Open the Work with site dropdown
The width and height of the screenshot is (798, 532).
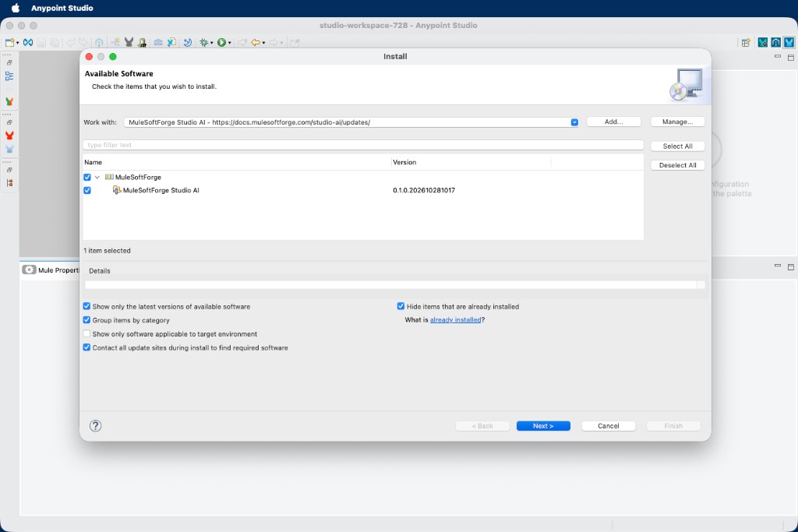574,122
